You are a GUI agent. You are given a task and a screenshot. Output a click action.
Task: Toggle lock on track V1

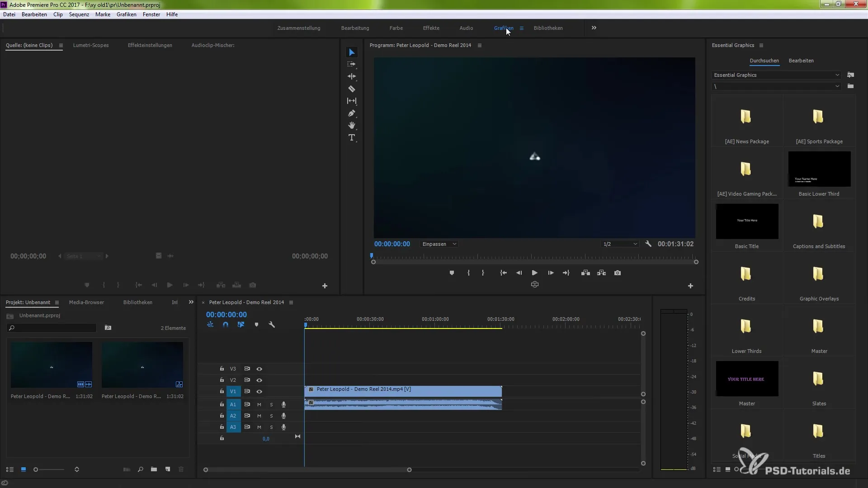click(x=222, y=392)
